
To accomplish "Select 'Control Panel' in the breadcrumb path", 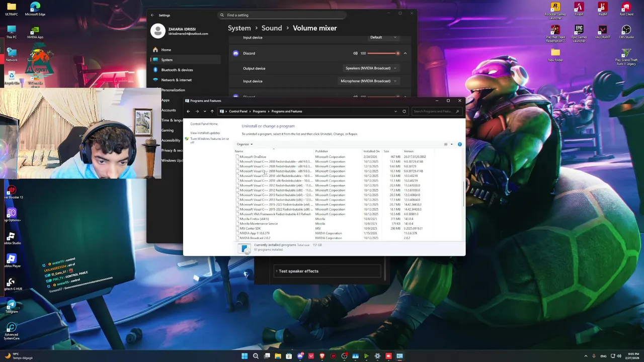I will [238, 111].
